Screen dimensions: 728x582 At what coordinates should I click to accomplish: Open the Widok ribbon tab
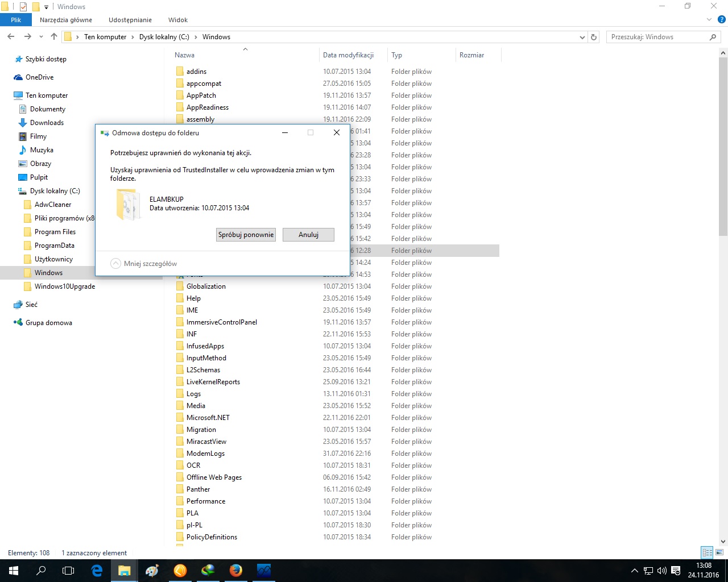[x=177, y=20]
